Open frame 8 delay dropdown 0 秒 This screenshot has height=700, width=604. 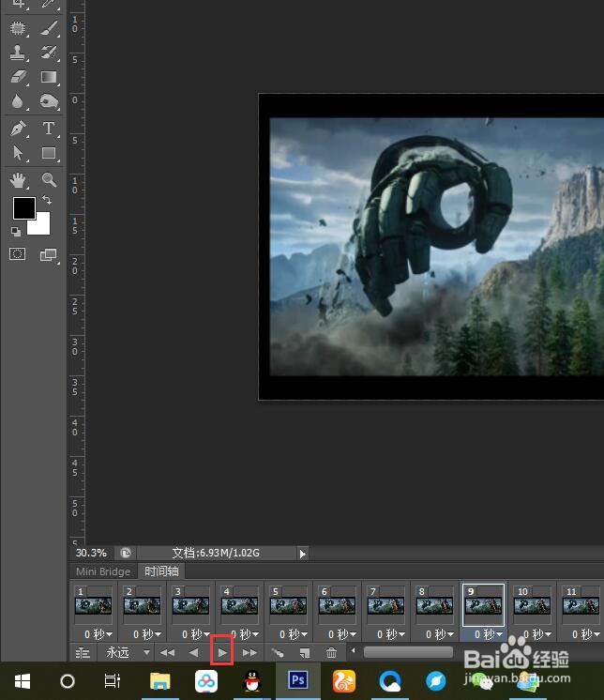pos(439,634)
